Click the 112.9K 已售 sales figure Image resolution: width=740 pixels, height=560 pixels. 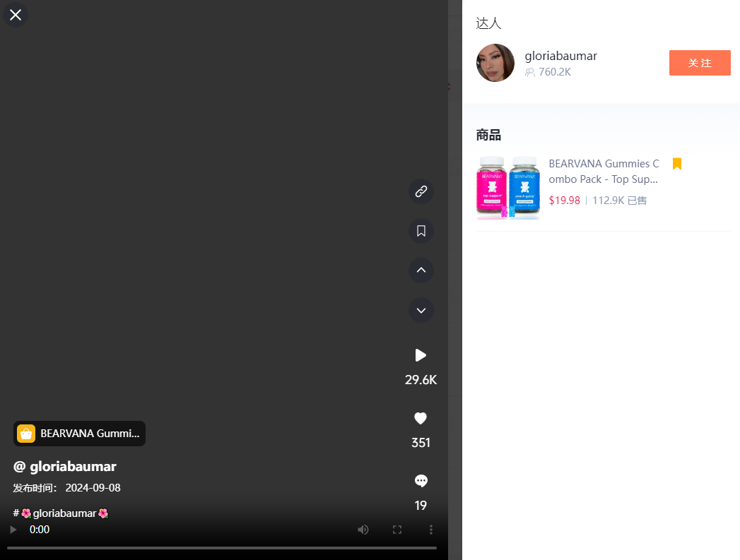pos(620,201)
